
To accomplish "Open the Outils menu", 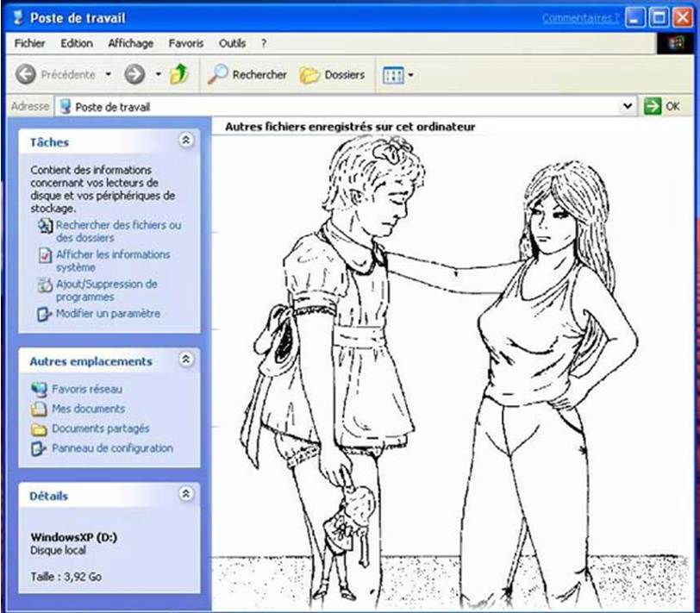I will (x=232, y=43).
